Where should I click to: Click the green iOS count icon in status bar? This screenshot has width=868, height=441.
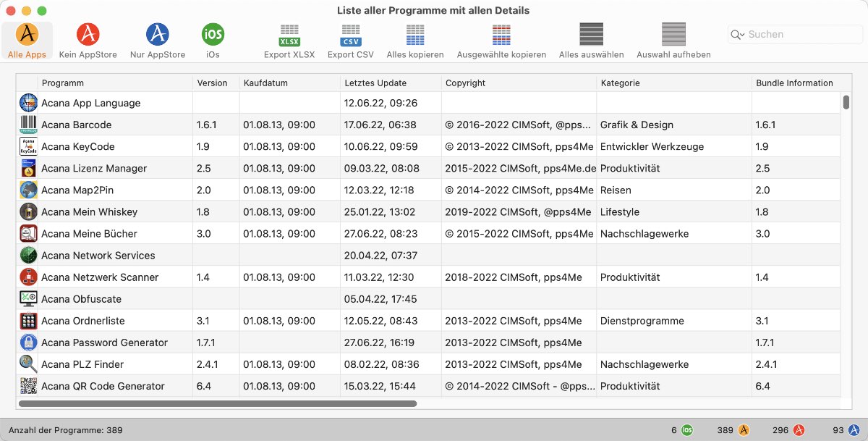(x=686, y=430)
